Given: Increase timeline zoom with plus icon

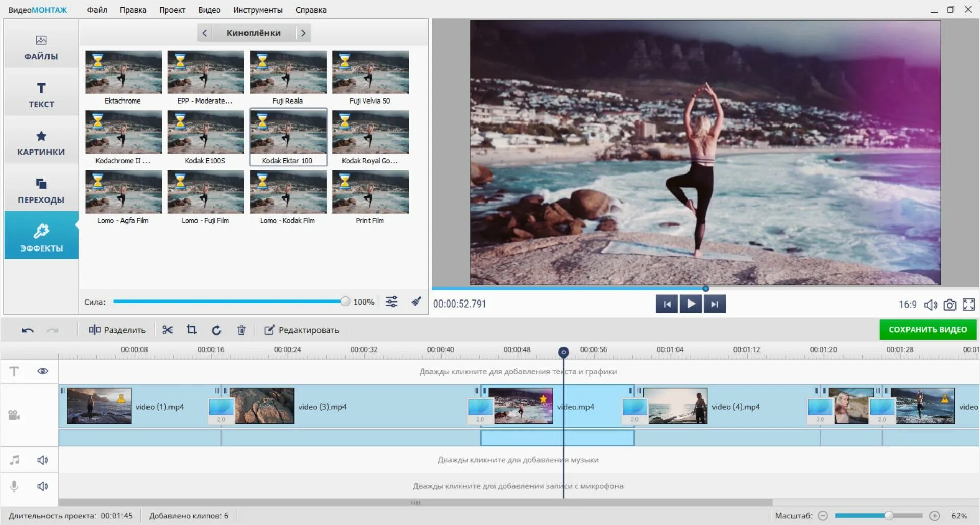Looking at the screenshot, I should coord(935,516).
